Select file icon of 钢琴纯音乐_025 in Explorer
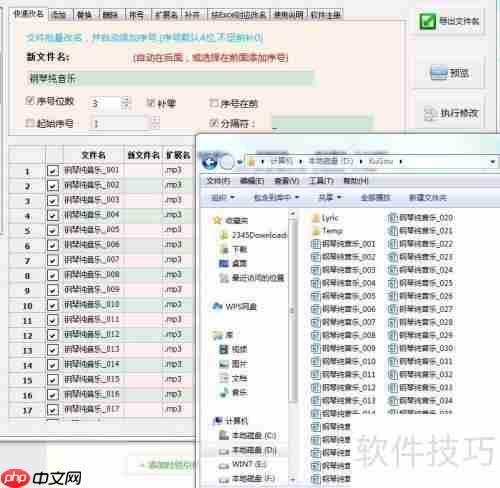Viewport: 500px width, 488px height. pyautogui.click(x=393, y=283)
